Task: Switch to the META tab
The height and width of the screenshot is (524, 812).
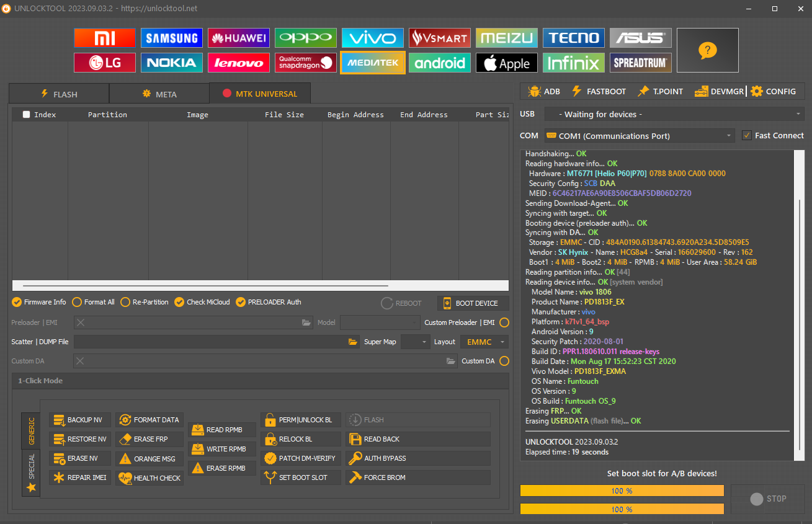Action: 159,94
